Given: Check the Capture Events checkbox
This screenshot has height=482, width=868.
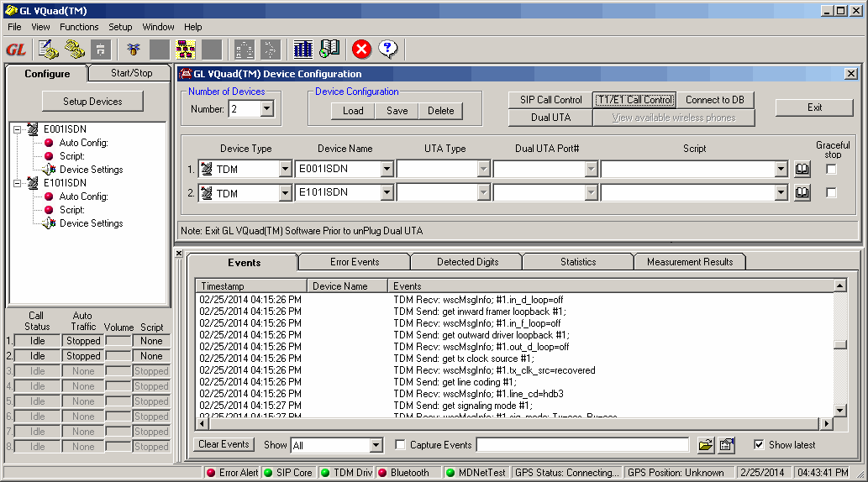Looking at the screenshot, I should coord(400,444).
